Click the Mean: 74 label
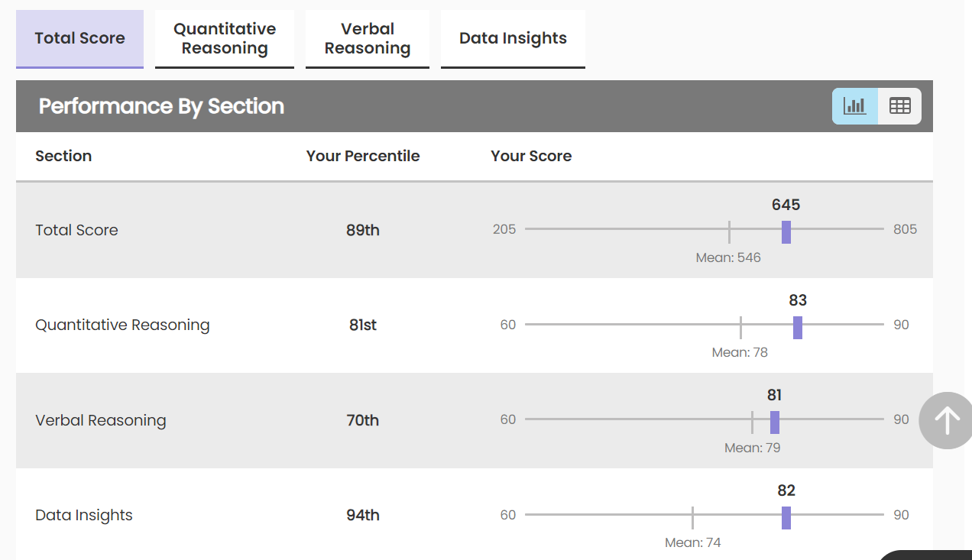972x560 pixels. point(692,542)
